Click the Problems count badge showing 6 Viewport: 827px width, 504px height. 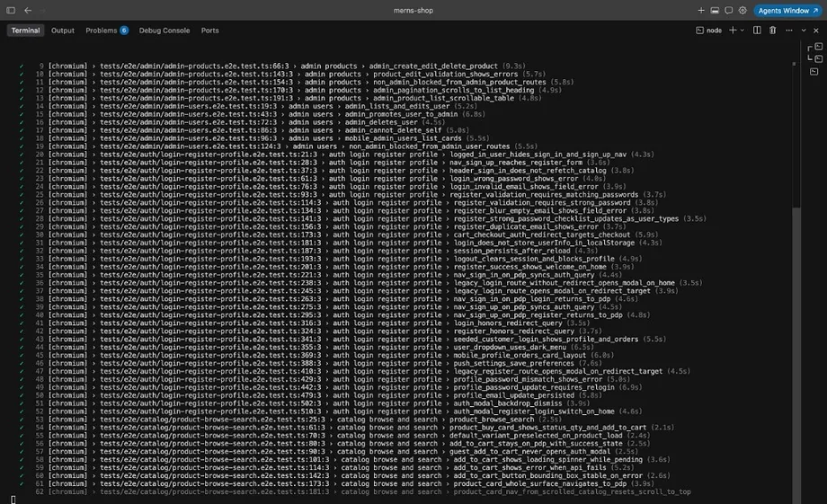point(124,31)
